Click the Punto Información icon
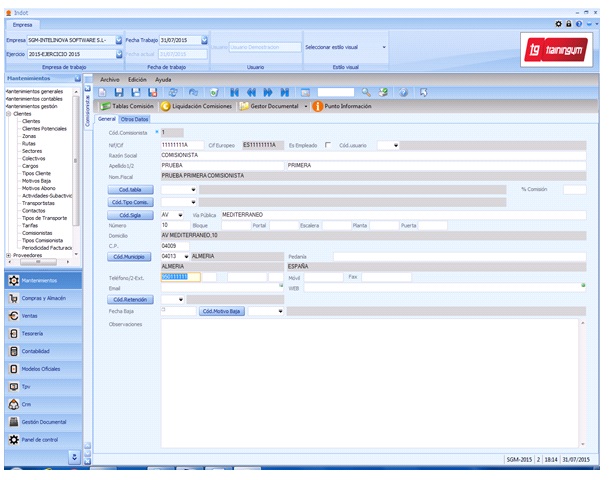609x480 pixels. click(x=318, y=105)
